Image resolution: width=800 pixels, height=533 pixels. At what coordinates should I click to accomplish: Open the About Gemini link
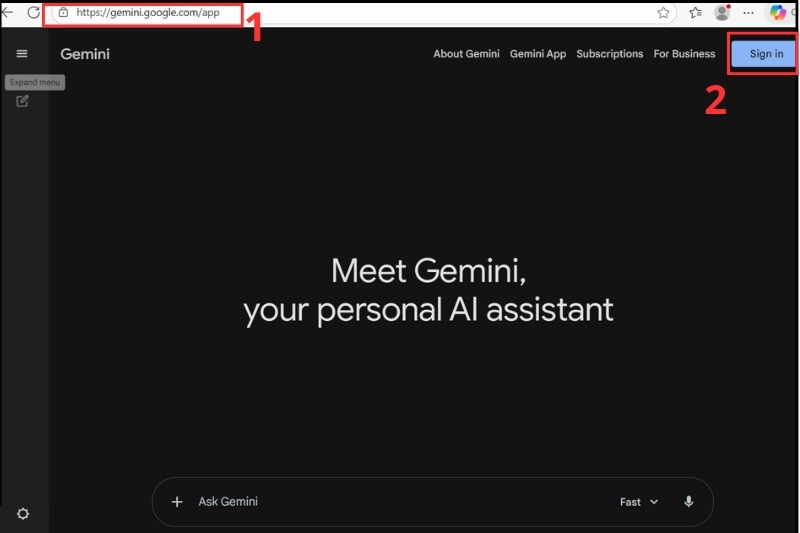[x=466, y=54]
